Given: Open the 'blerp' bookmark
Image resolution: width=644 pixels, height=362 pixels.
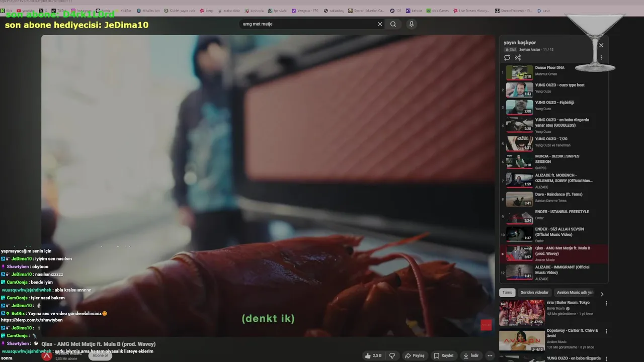Looking at the screenshot, I should point(206,11).
